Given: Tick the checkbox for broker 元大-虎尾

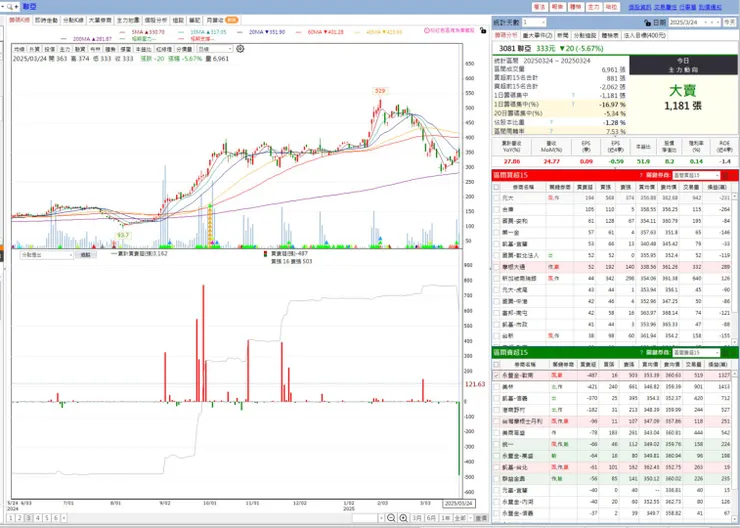Looking at the screenshot, I should point(496,290).
